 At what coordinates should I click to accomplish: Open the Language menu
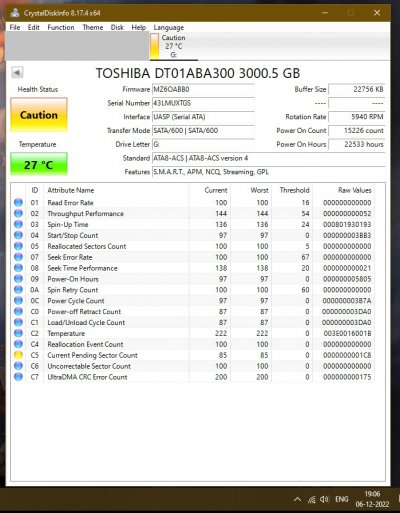169,27
